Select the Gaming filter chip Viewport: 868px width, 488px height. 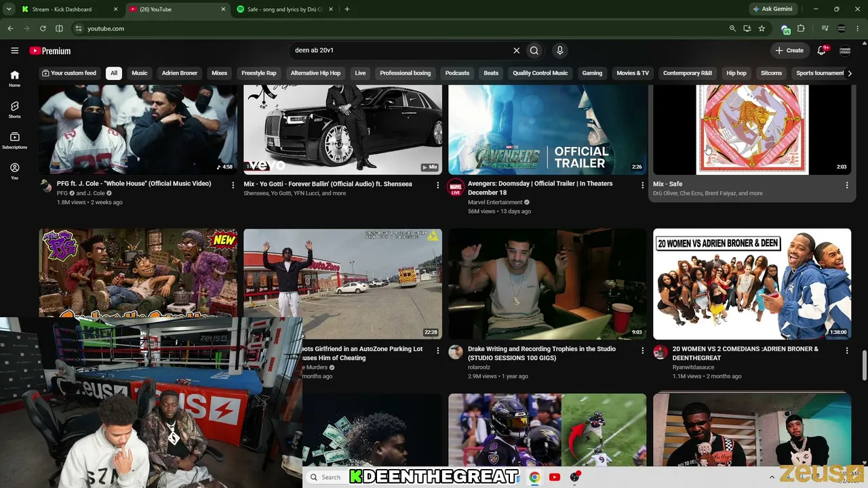coord(592,73)
